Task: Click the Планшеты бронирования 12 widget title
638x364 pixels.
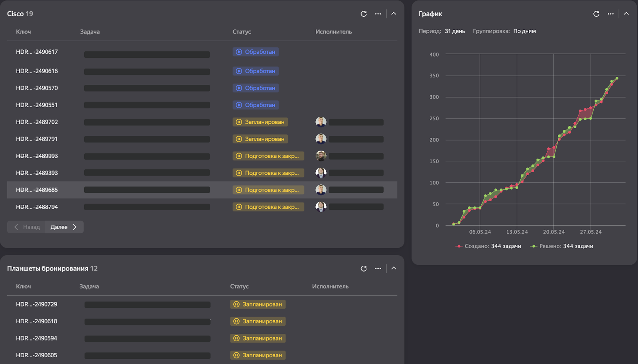Action: [x=52, y=268]
